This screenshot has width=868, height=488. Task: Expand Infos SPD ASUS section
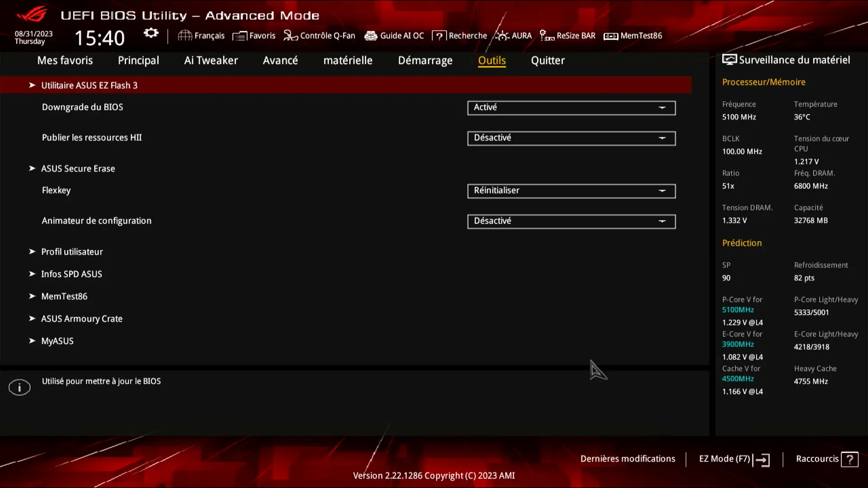coord(71,273)
